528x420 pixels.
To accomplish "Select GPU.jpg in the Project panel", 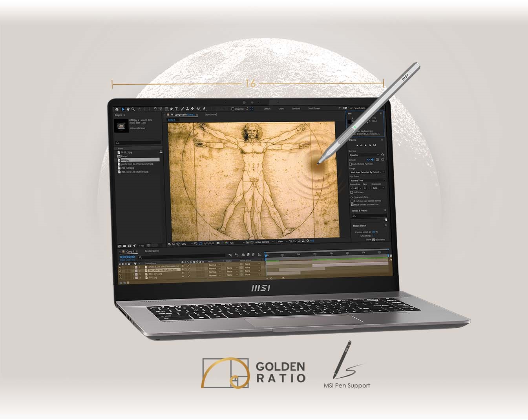I will pyautogui.click(x=139, y=160).
